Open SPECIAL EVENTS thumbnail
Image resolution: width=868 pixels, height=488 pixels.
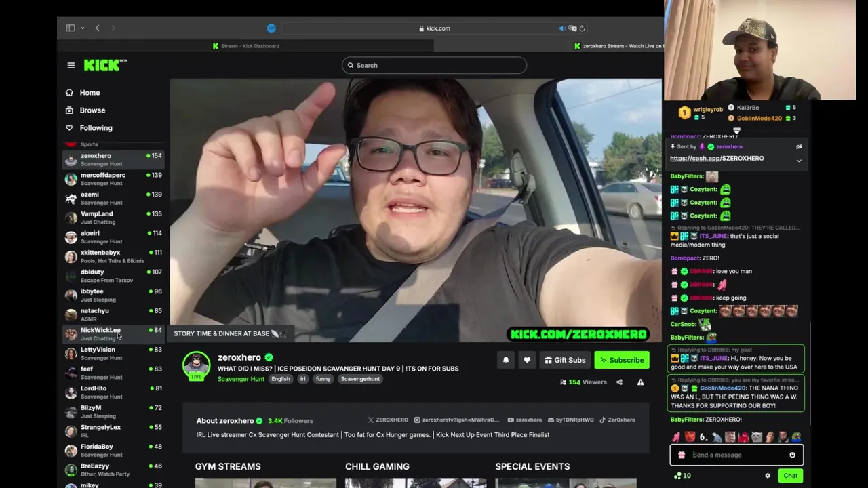tap(566, 483)
